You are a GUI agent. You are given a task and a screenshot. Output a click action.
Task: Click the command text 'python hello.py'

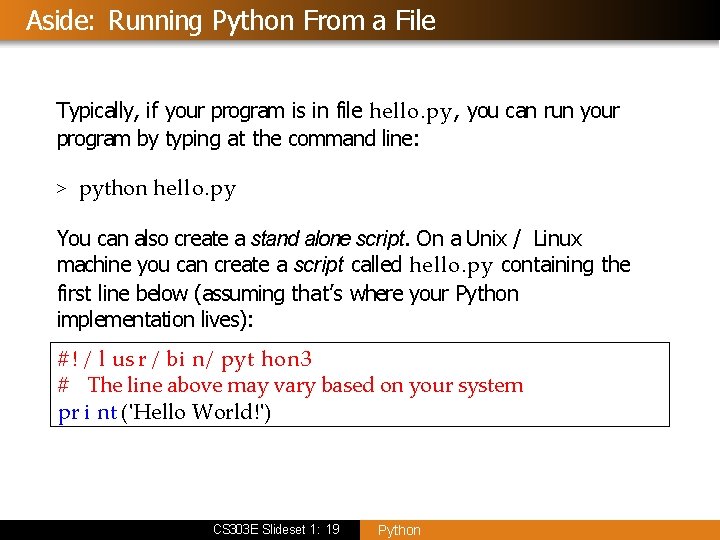point(158,189)
